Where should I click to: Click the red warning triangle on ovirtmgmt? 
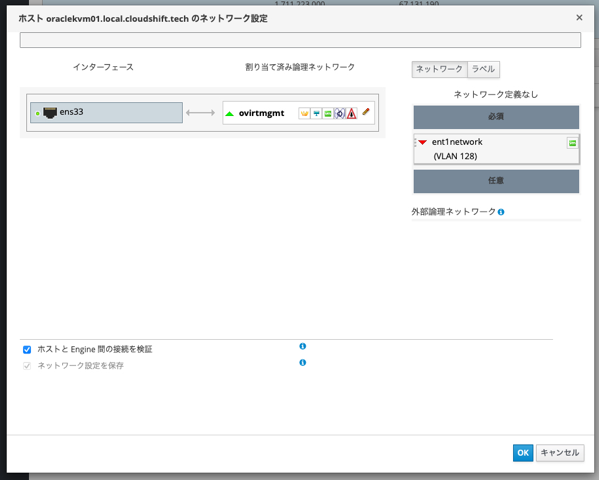[351, 113]
